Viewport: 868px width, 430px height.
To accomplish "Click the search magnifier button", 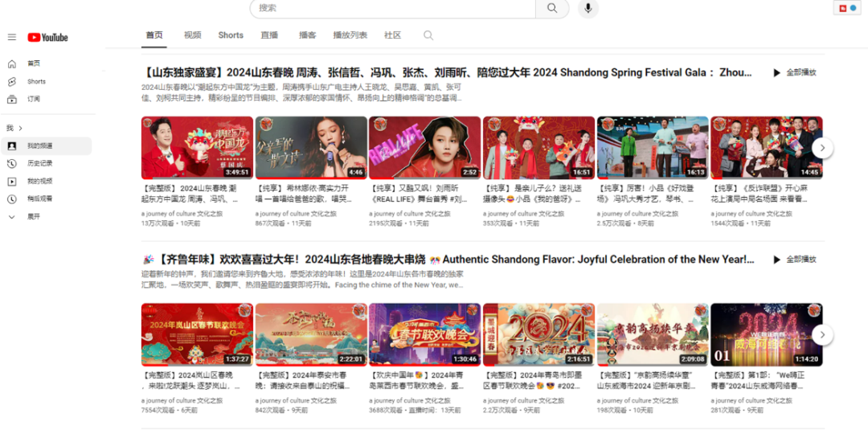I will pos(552,8).
